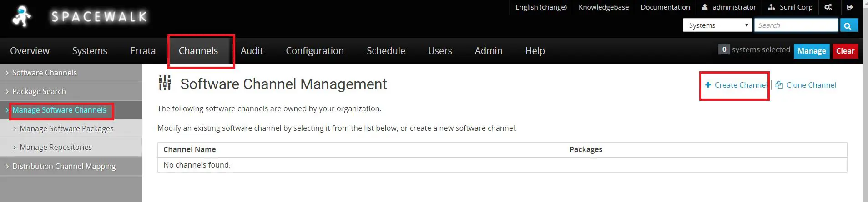This screenshot has height=202, width=868.
Task: Open the Systems search type dropdown
Action: click(717, 25)
